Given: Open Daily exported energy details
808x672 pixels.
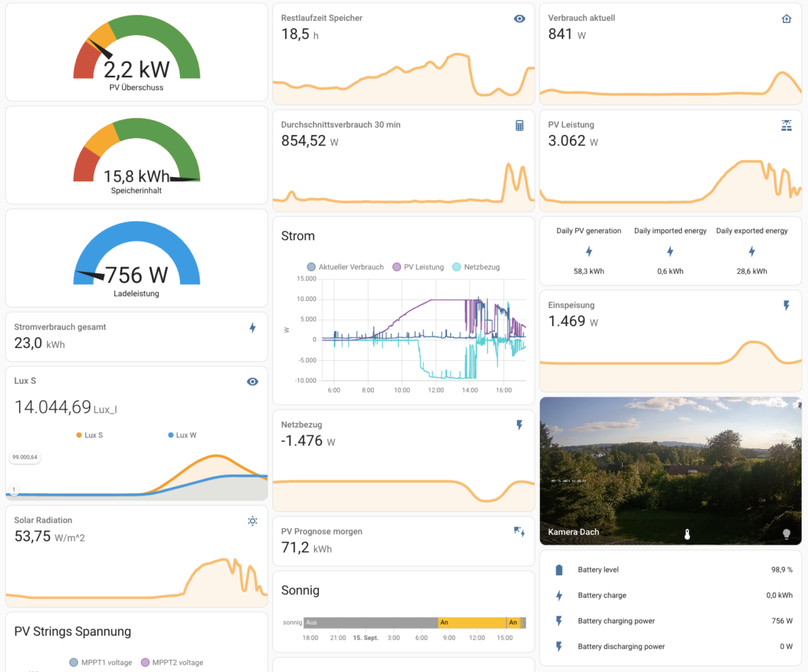Looking at the screenshot, I should pos(752,251).
